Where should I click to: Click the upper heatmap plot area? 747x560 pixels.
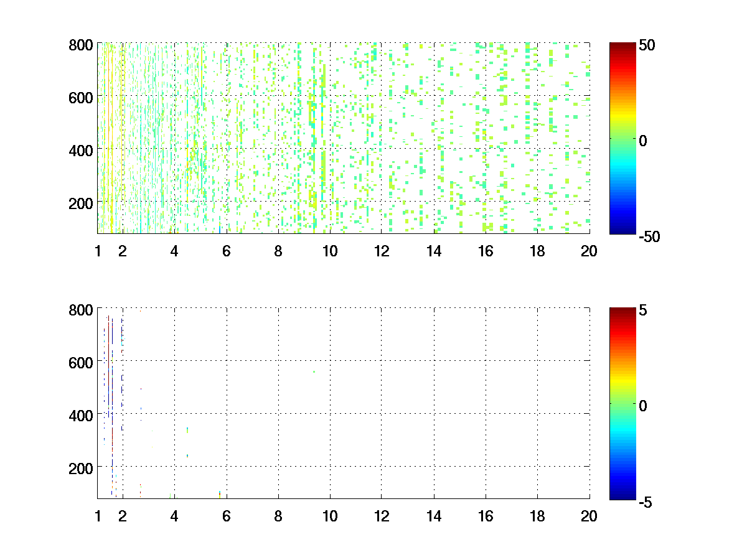click(344, 138)
